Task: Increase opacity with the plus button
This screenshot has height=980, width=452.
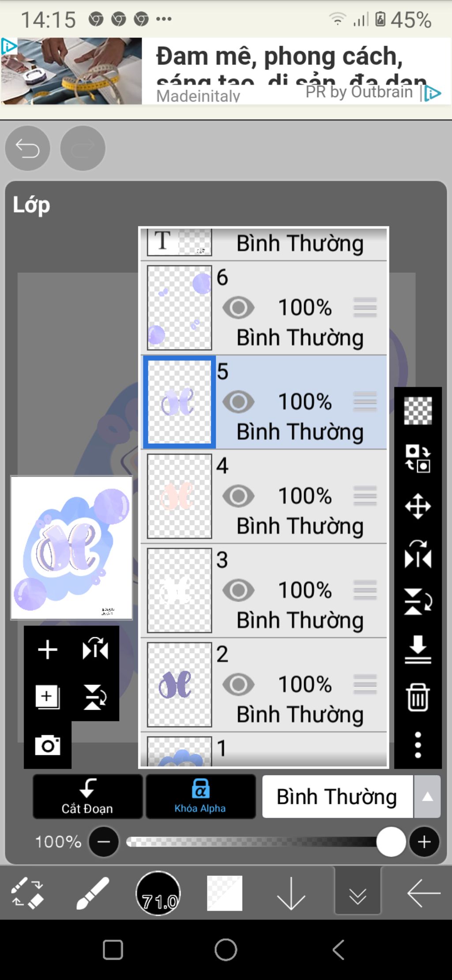Action: 424,842
